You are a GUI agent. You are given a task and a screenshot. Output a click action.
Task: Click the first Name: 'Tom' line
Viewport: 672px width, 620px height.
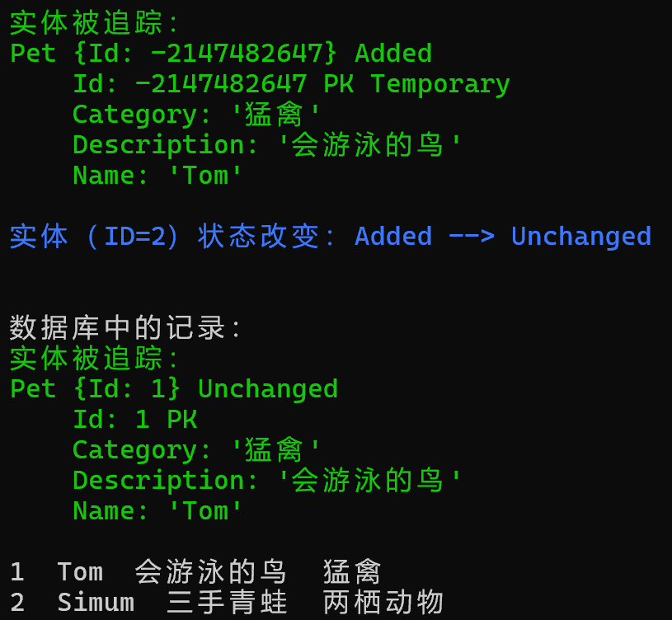pos(158,176)
